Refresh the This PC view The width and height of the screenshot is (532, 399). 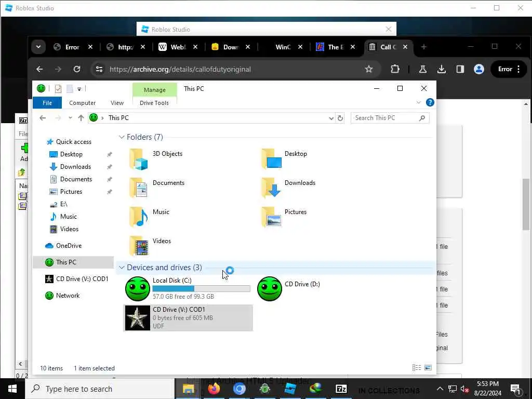click(340, 118)
